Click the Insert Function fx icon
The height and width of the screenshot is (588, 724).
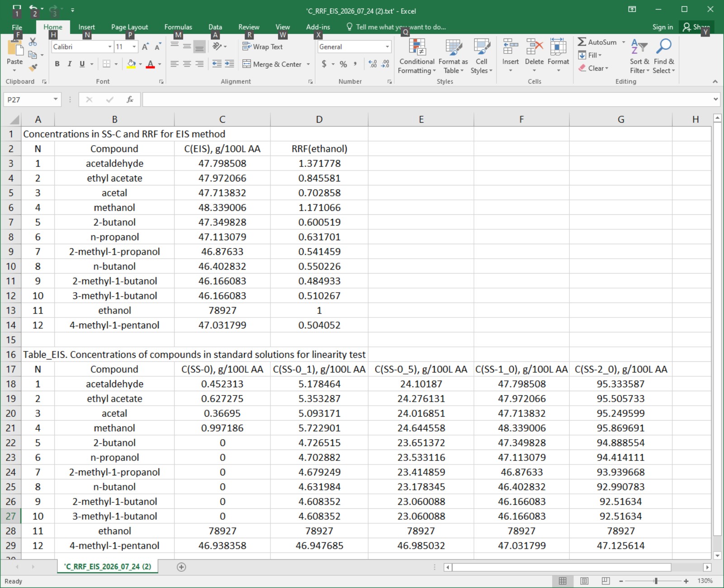click(x=130, y=100)
